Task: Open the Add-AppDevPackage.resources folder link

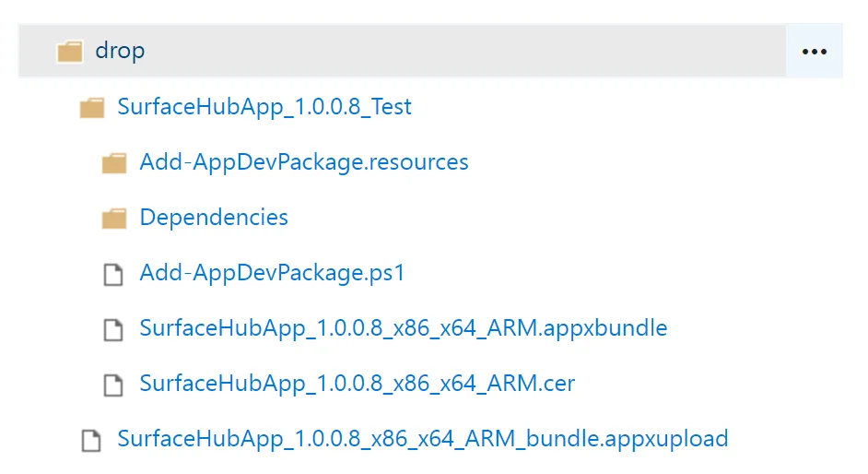Action: (304, 162)
